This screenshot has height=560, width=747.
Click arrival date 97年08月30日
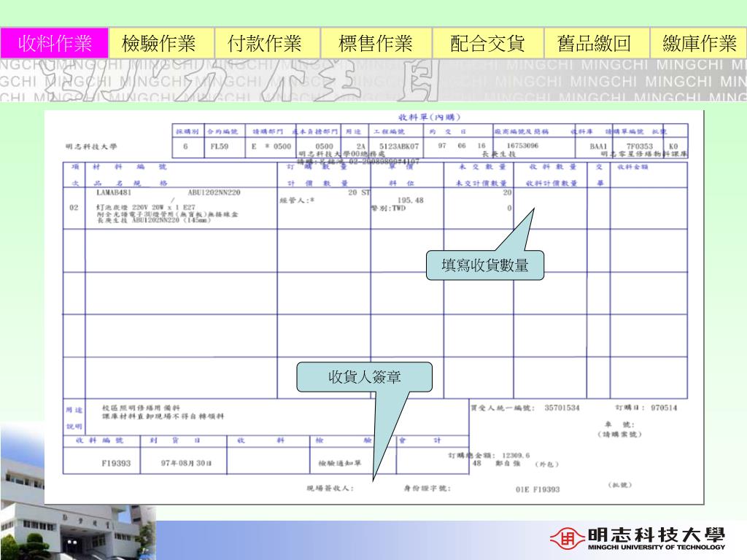click(186, 463)
